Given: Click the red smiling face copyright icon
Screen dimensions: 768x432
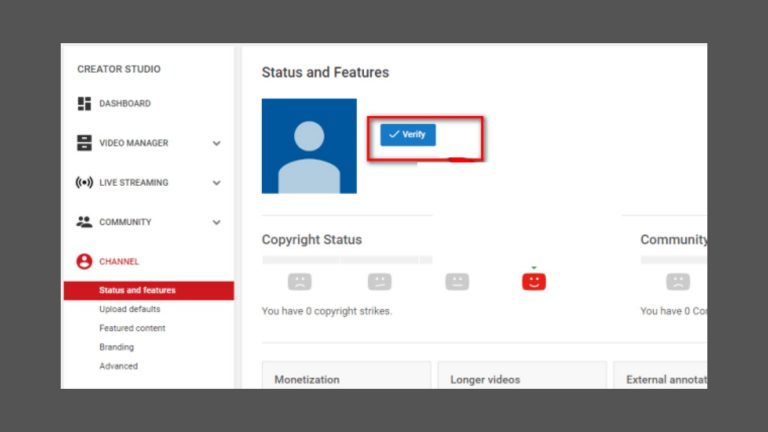Looking at the screenshot, I should click(534, 282).
